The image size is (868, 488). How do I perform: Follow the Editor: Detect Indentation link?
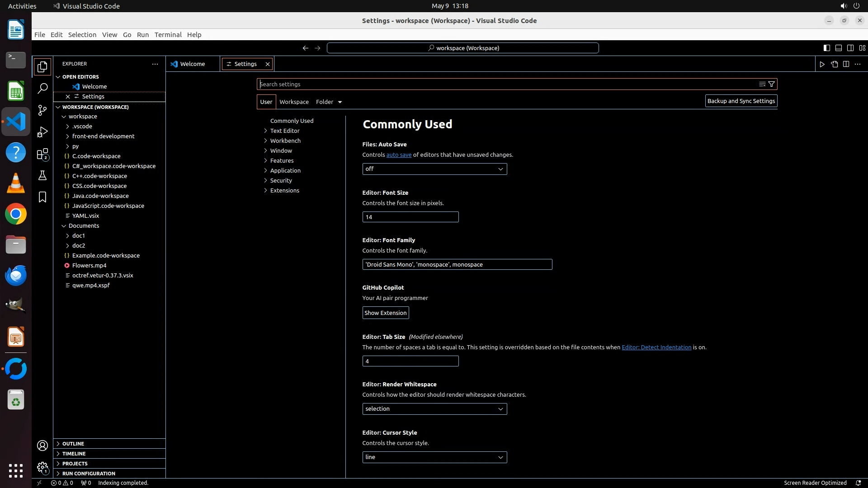click(x=656, y=347)
